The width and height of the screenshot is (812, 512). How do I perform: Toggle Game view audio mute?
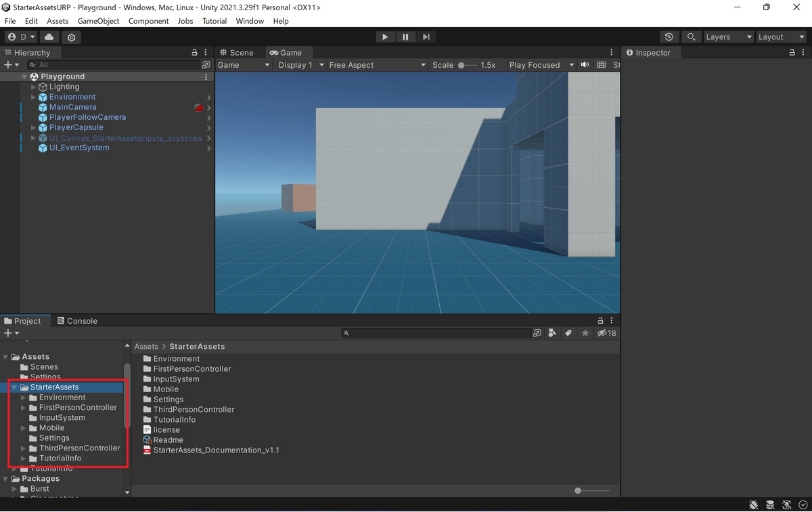(585, 65)
